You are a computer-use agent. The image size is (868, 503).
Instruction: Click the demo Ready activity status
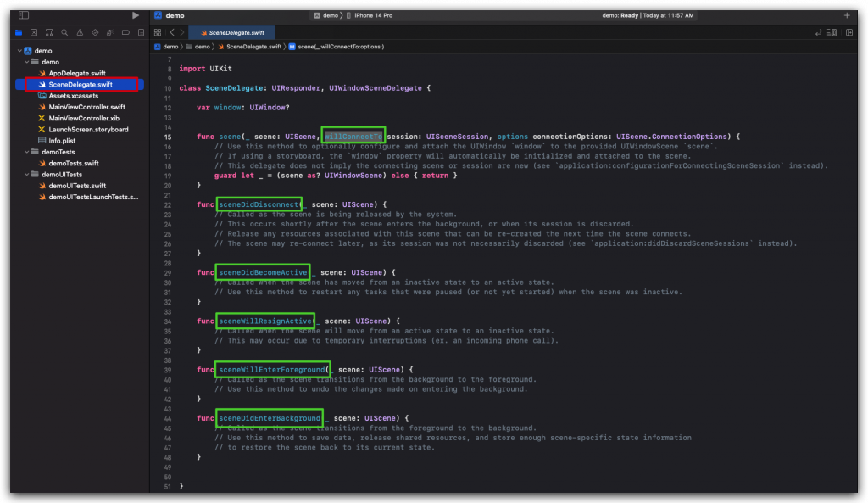click(x=648, y=15)
